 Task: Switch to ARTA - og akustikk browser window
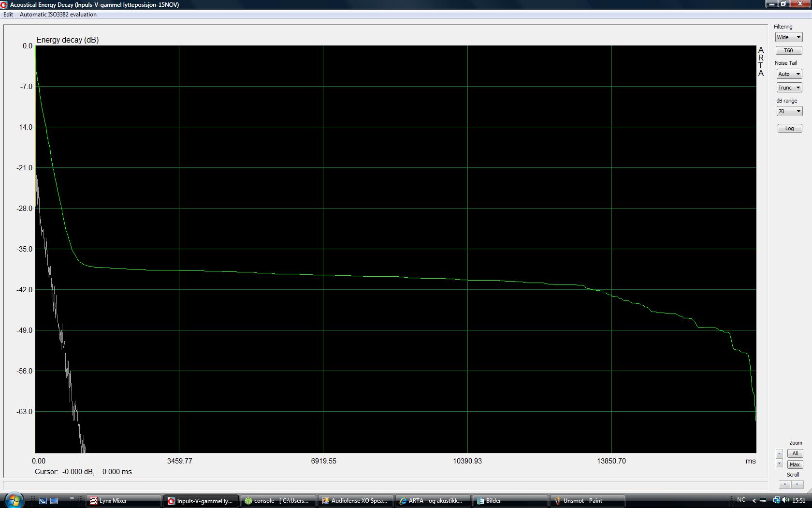point(433,501)
